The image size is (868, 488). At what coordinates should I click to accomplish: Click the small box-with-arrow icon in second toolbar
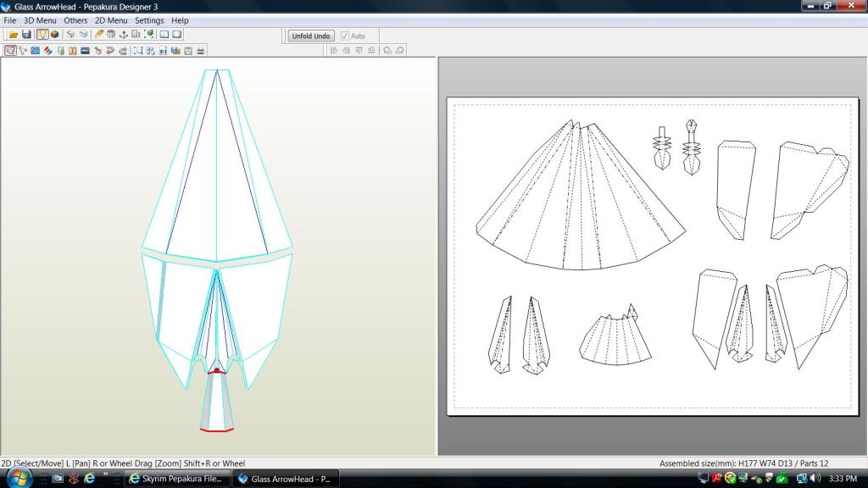click(98, 51)
